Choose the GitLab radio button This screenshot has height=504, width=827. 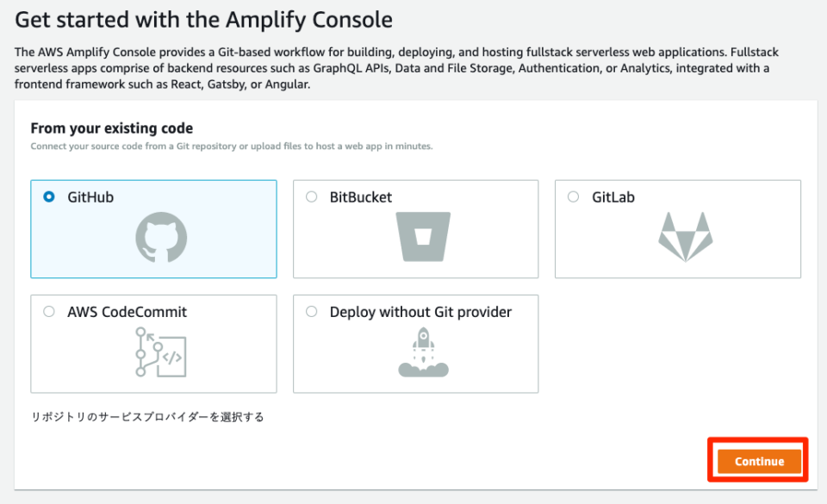coord(574,196)
